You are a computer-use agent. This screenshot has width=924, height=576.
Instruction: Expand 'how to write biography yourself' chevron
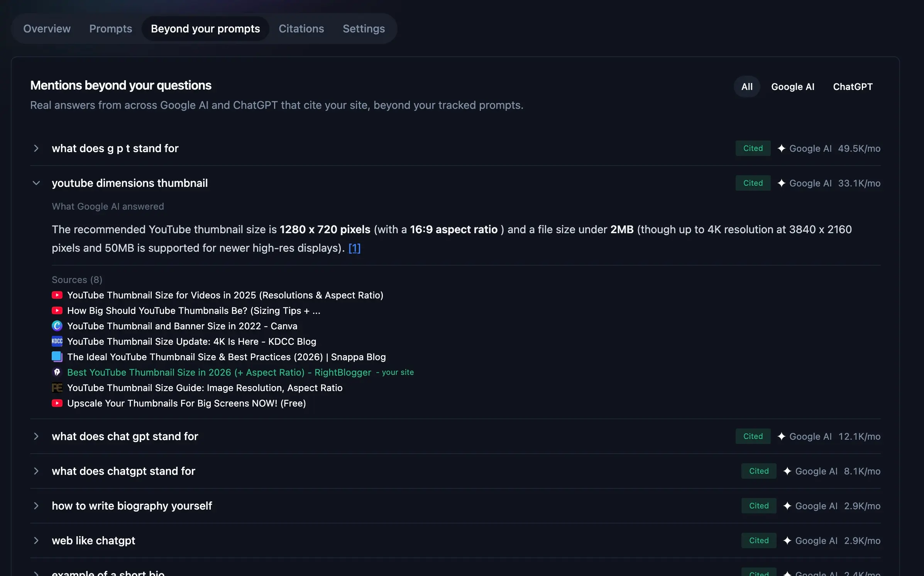[36, 506]
